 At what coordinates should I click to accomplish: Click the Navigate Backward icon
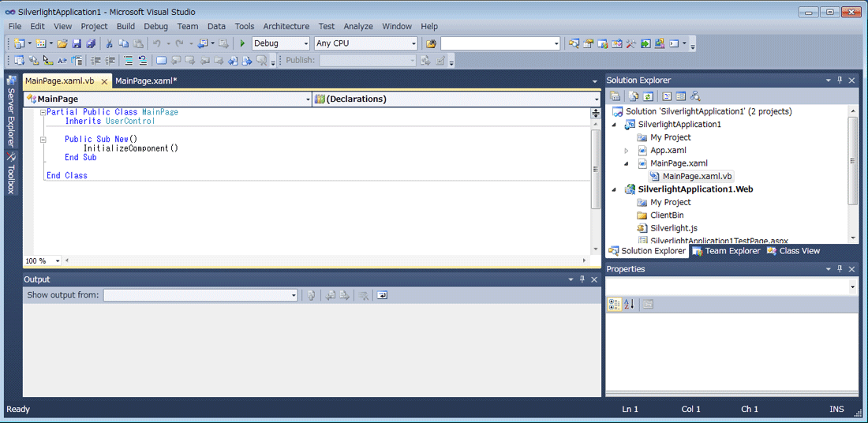click(x=203, y=43)
